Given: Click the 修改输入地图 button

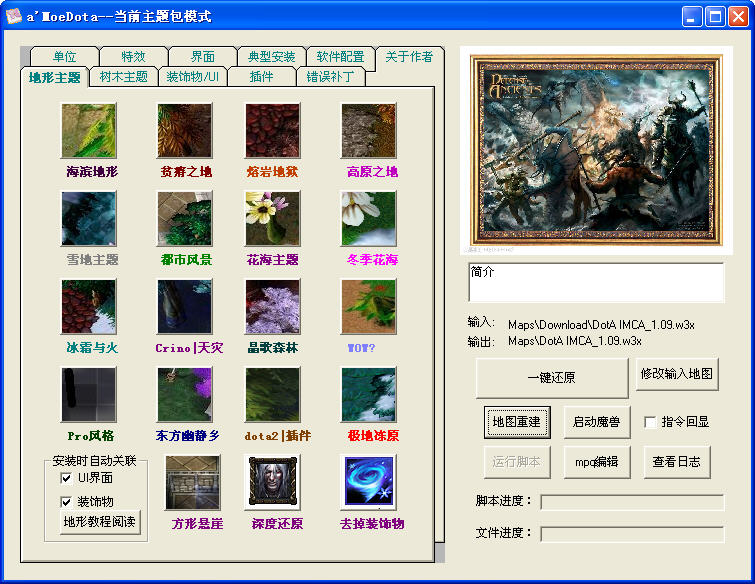Looking at the screenshot, I should pos(677,374).
